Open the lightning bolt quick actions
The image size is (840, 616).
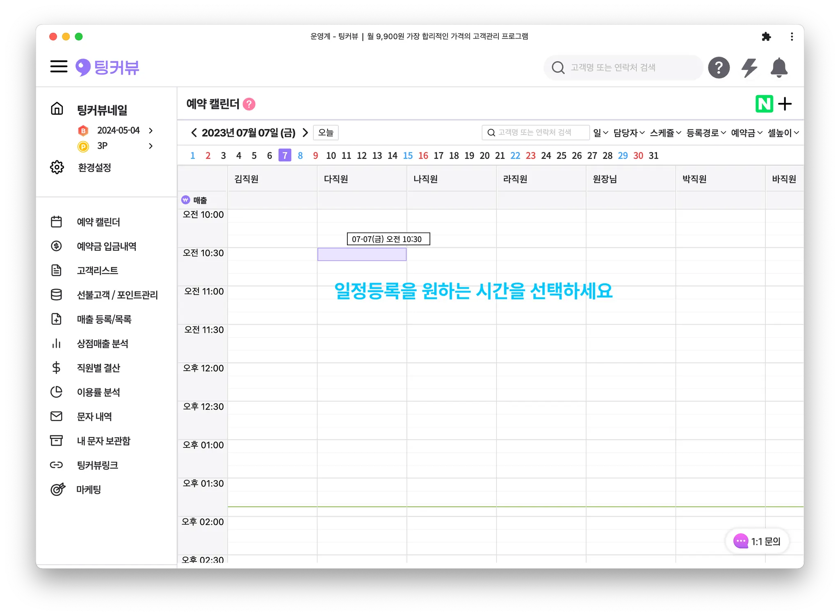pos(749,68)
